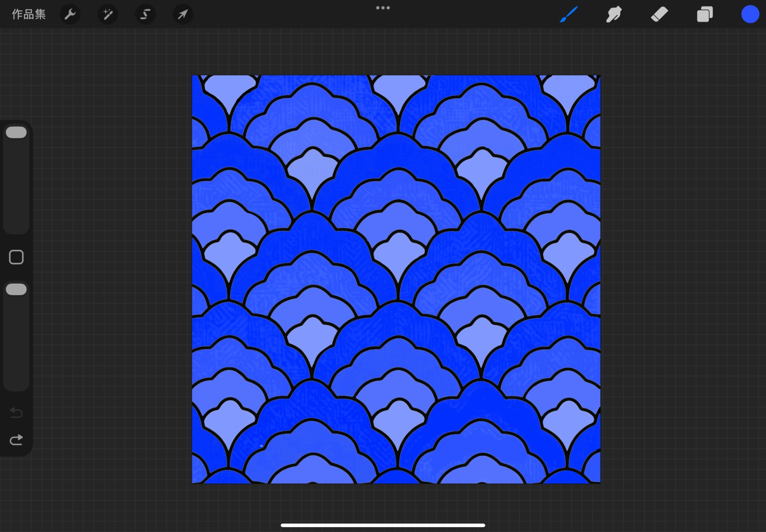Undo the last action

tap(16, 412)
